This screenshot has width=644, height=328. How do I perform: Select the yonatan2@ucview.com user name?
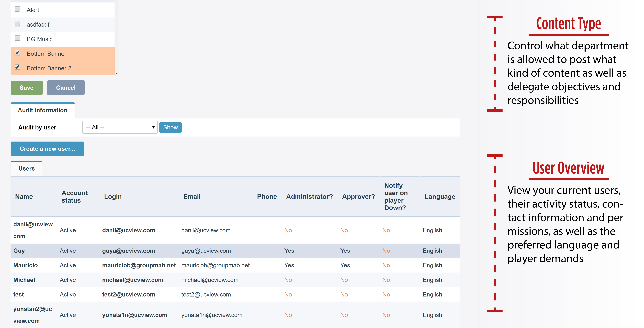point(32,315)
